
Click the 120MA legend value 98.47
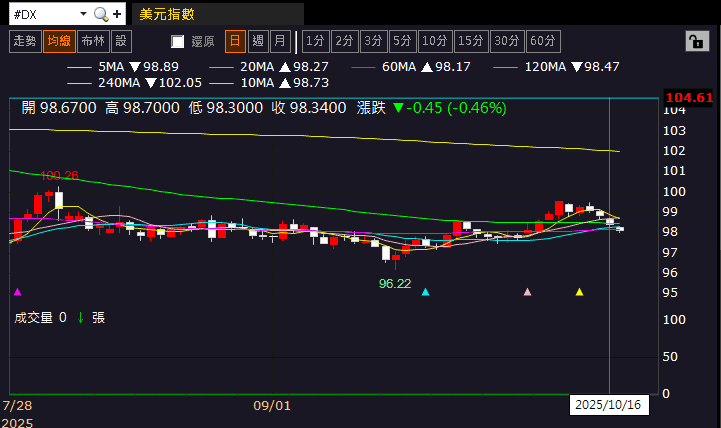pos(601,67)
